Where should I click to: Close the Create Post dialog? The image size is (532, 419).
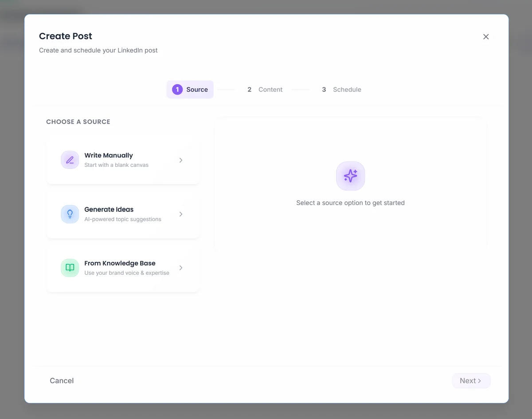(485, 36)
